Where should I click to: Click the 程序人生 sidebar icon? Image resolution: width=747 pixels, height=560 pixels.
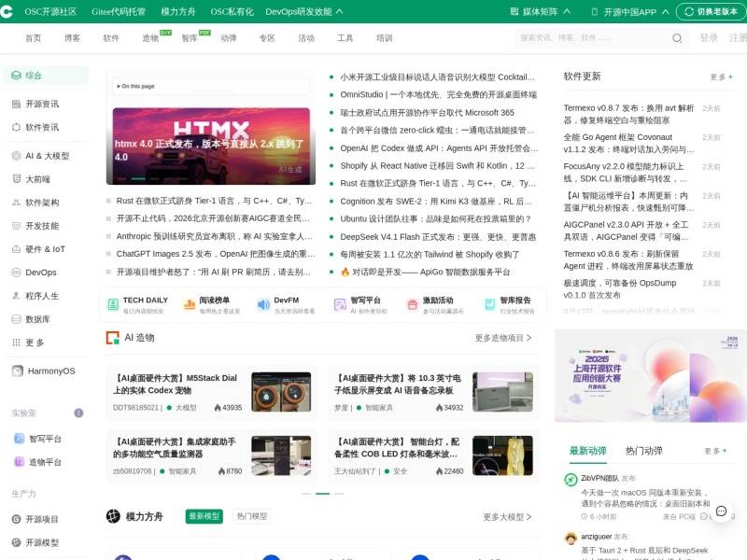click(x=16, y=296)
